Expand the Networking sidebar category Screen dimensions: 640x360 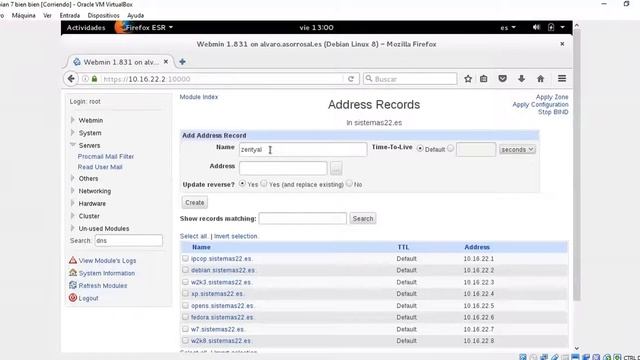[73, 191]
